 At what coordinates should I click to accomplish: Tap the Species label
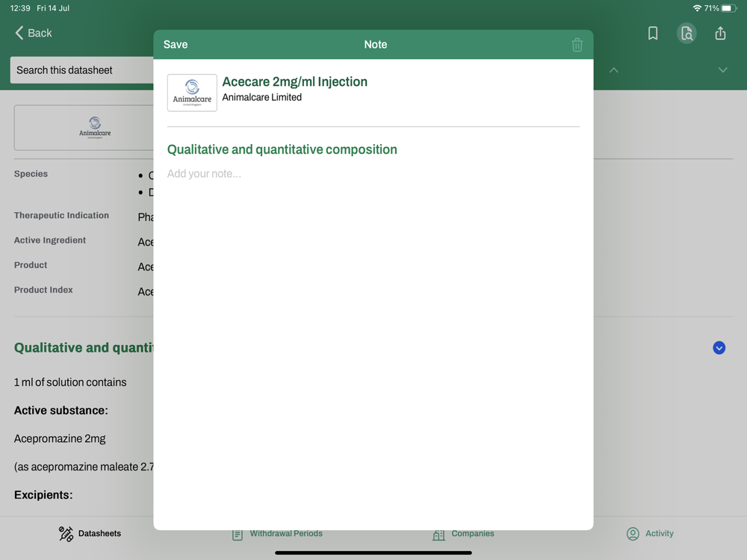[31, 174]
